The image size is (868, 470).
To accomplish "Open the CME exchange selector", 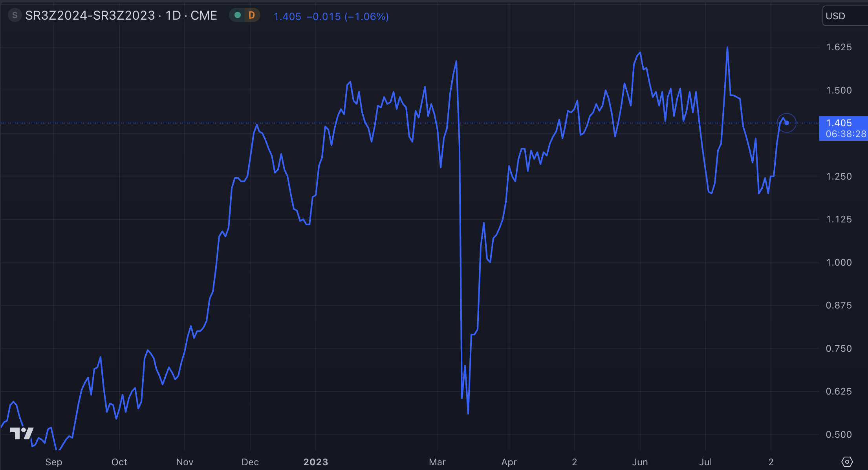I will [203, 15].
